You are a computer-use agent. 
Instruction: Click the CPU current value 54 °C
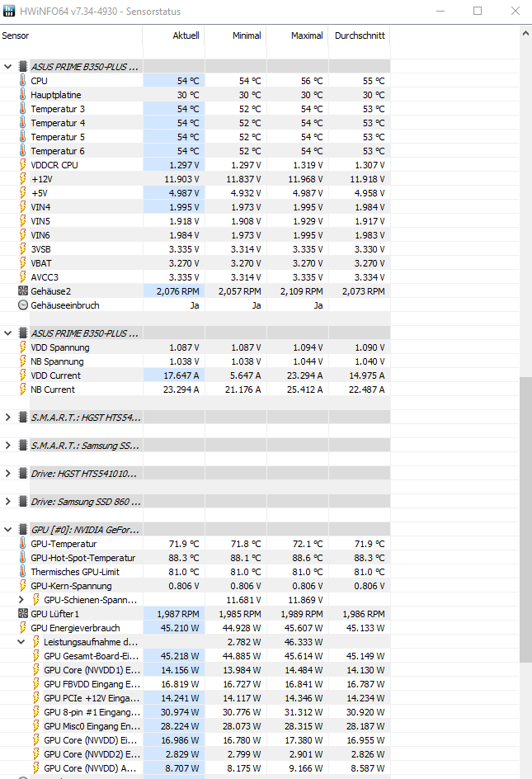[x=188, y=81]
